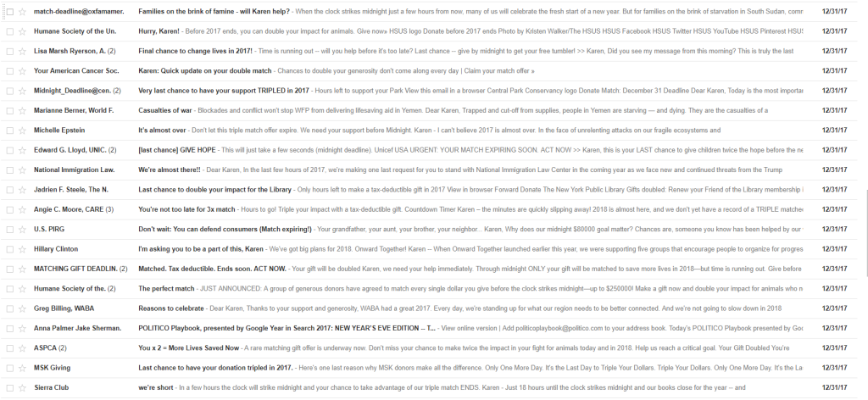Star the Sierra Club email
868x400 pixels.
(x=22, y=386)
